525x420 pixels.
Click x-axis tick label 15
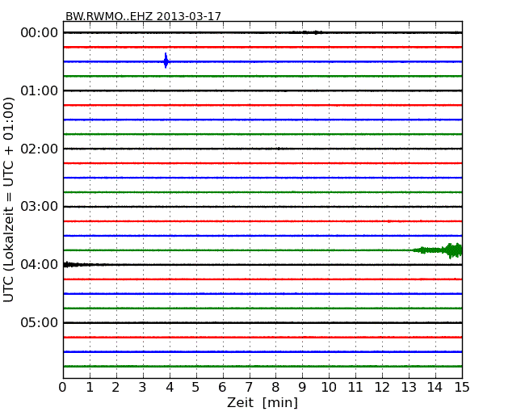pos(462,388)
